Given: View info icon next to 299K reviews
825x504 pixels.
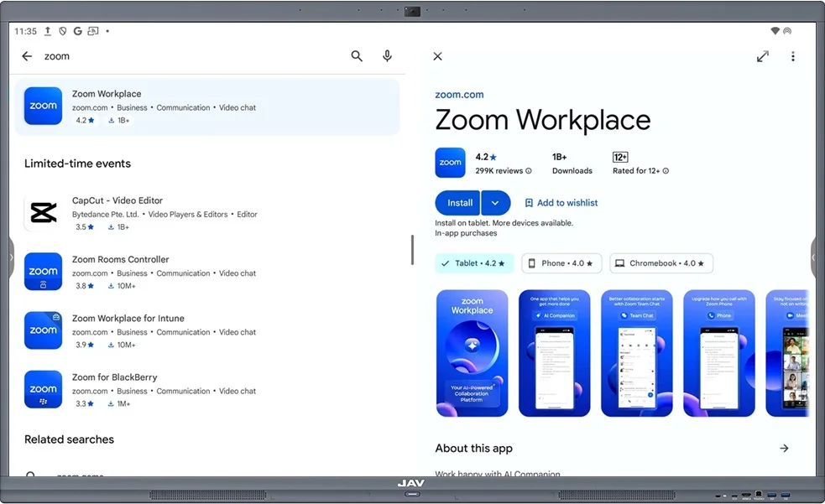Looking at the screenshot, I should pos(530,170).
